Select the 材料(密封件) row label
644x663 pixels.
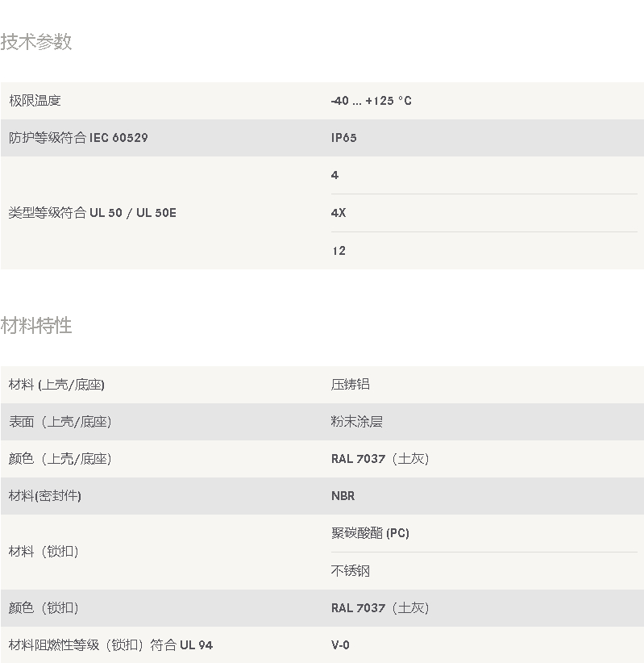44,496
